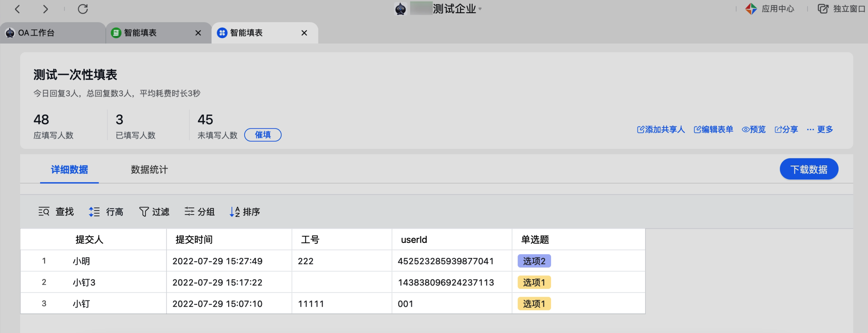Click timestamp 2022-07-29 15:07:10

pos(217,304)
